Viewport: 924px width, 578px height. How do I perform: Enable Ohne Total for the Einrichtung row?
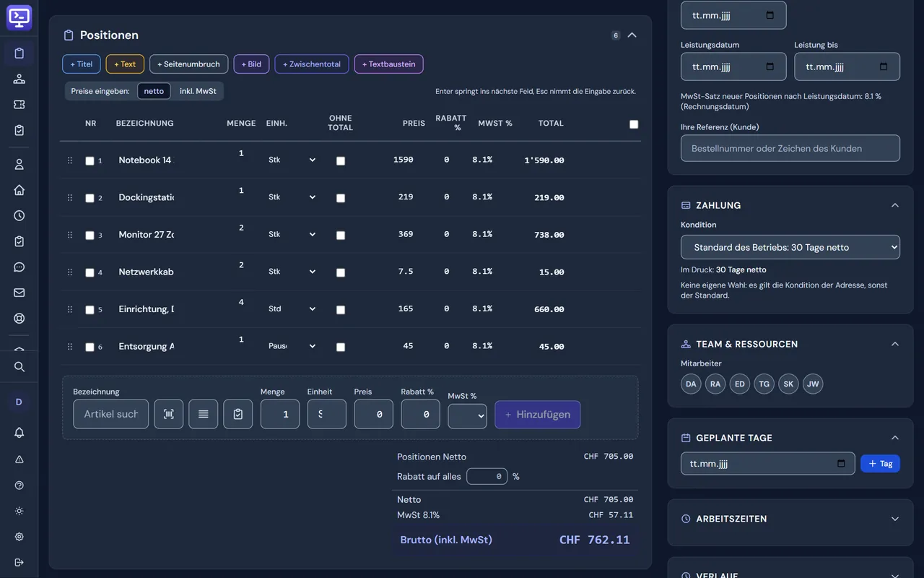click(x=341, y=310)
